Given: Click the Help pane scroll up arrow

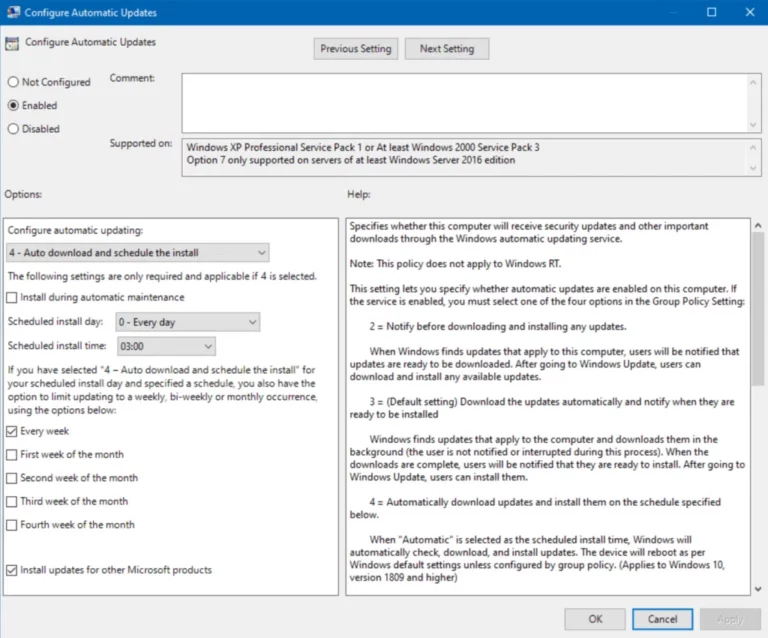Looking at the screenshot, I should (x=758, y=226).
